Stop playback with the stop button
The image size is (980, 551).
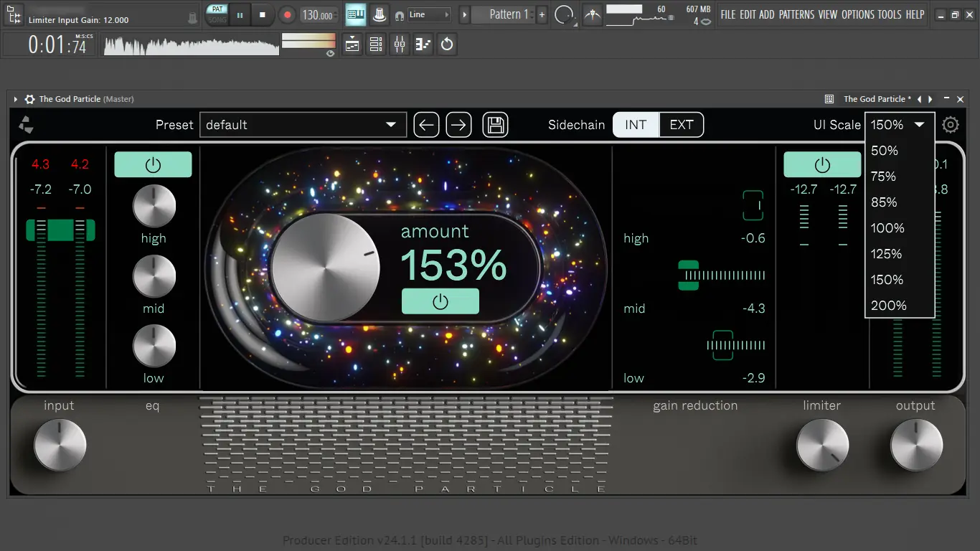tap(263, 14)
